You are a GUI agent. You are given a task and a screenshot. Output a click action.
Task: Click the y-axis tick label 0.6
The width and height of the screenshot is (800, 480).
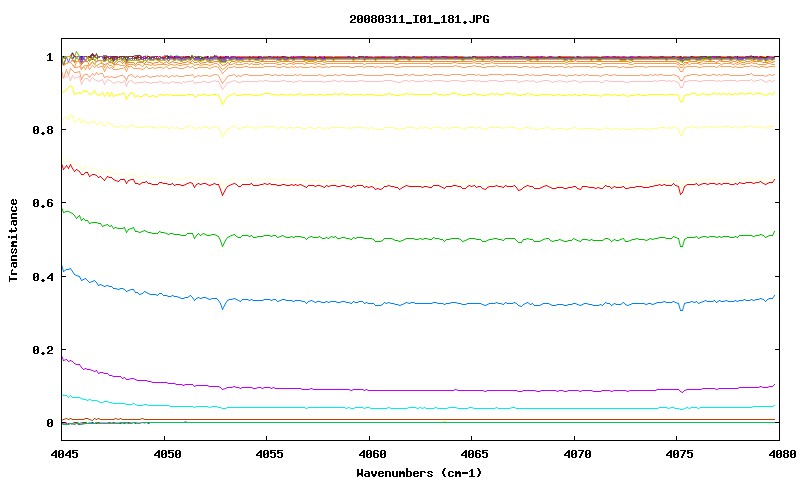tap(43, 203)
